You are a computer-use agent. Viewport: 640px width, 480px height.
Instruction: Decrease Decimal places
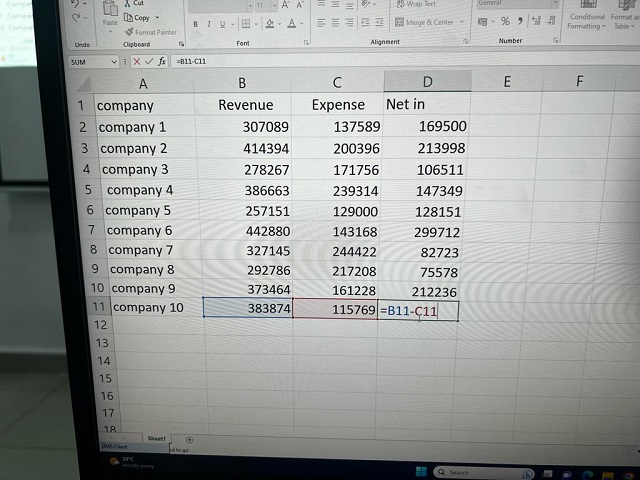click(x=551, y=20)
